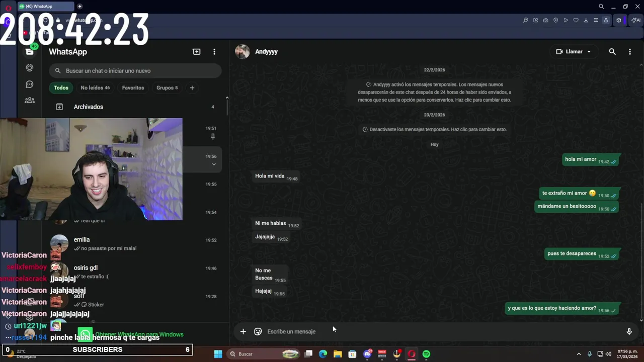The height and width of the screenshot is (362, 644).
Task: Search within the Andyyyy conversation
Action: (612, 52)
